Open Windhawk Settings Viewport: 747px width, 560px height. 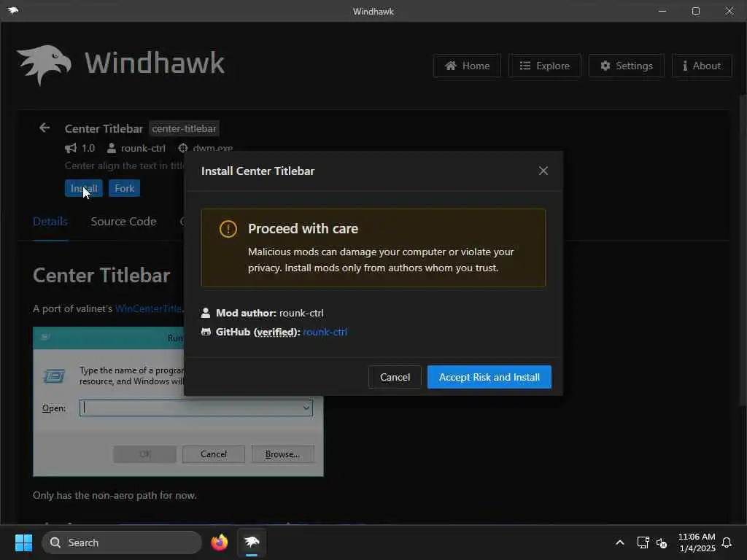click(627, 66)
